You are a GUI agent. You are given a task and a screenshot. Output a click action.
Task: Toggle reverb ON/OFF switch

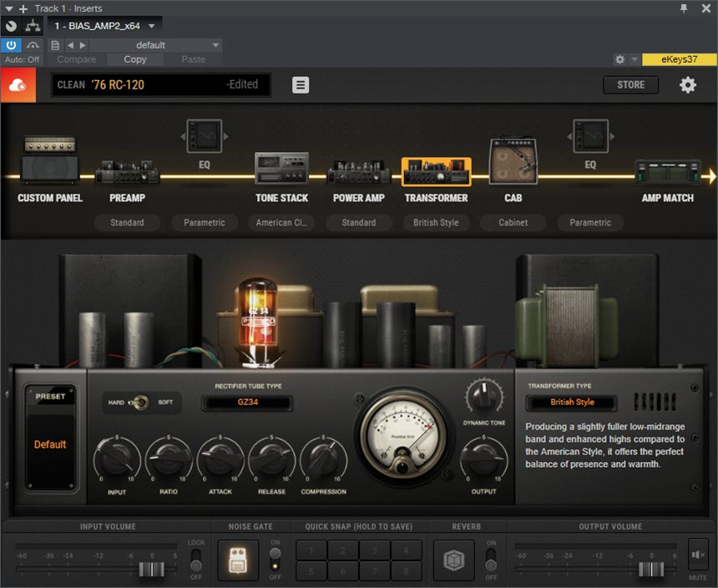[490, 559]
